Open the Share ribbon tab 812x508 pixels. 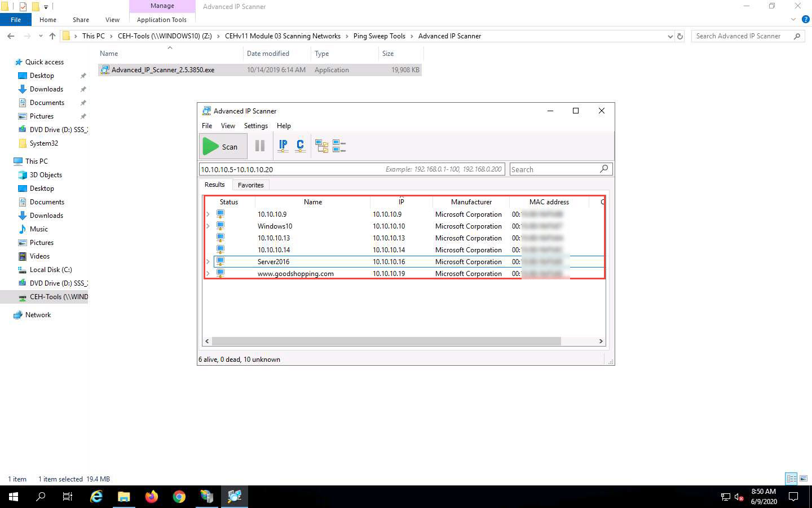tap(81, 20)
